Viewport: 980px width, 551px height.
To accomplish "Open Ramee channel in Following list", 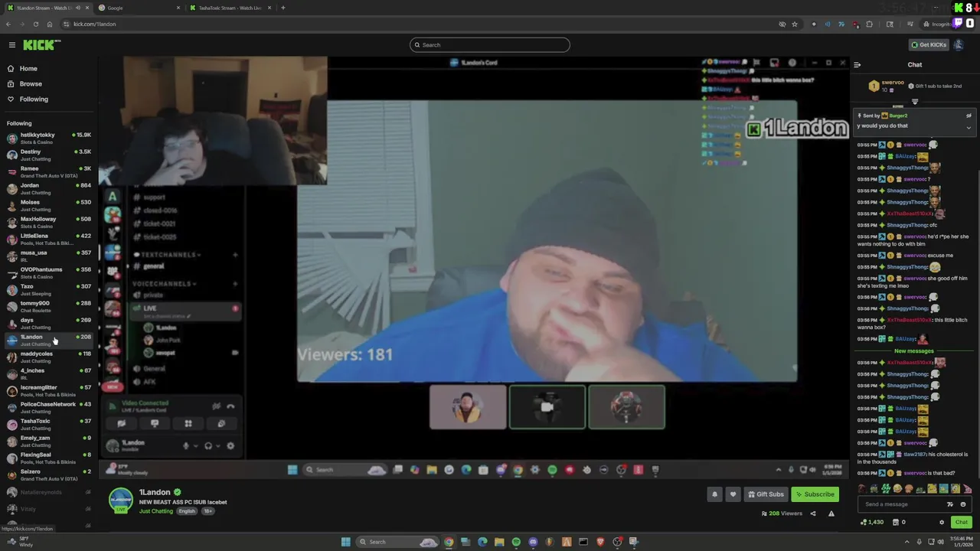I will tap(48, 172).
